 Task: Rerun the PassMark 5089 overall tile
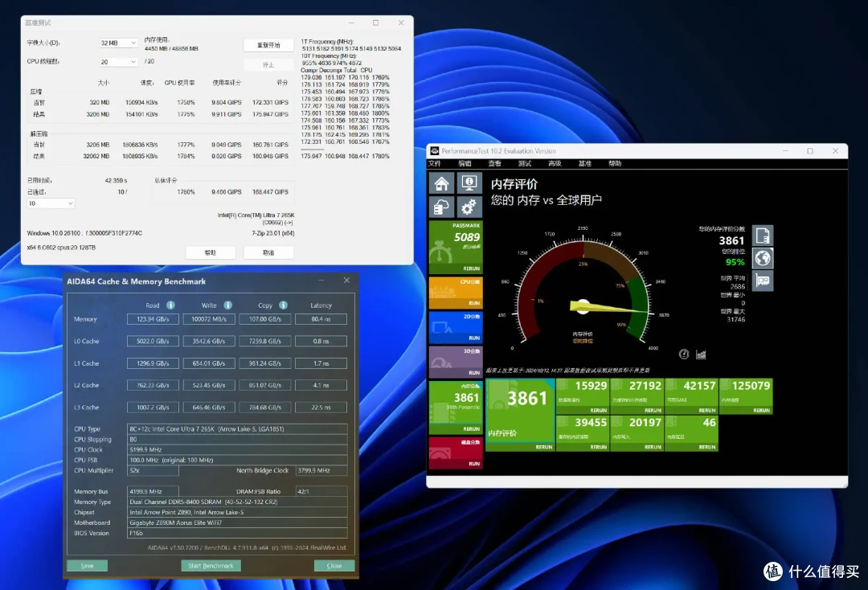(x=471, y=268)
